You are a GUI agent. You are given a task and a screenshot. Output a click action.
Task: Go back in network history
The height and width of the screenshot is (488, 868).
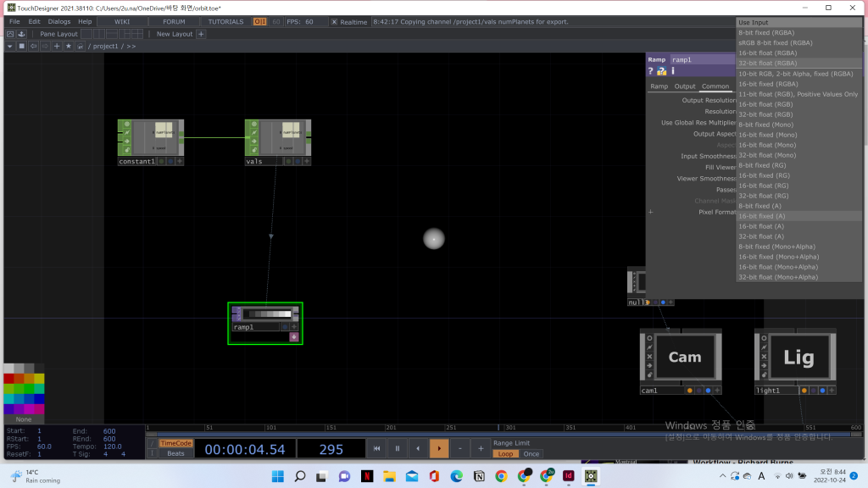coord(33,46)
